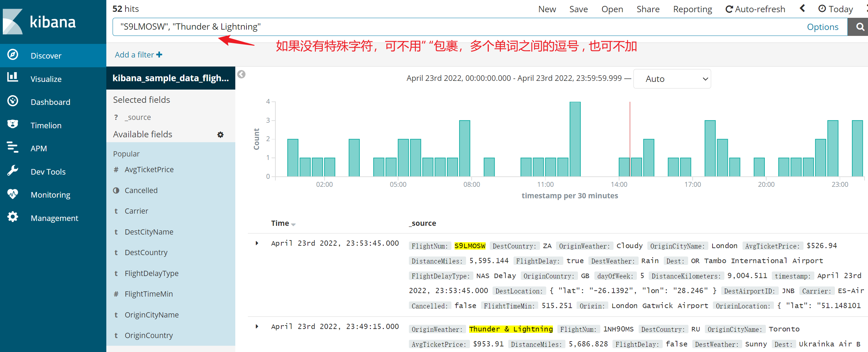868x352 pixels.
Task: Click the tallest histogram bar near 12:00
Action: pyautogui.click(x=575, y=139)
